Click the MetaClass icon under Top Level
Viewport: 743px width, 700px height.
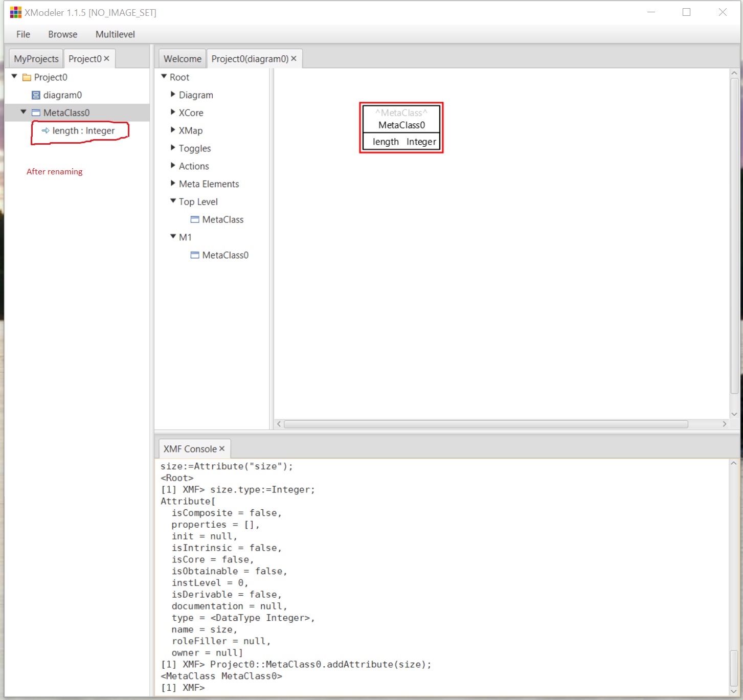click(x=195, y=219)
